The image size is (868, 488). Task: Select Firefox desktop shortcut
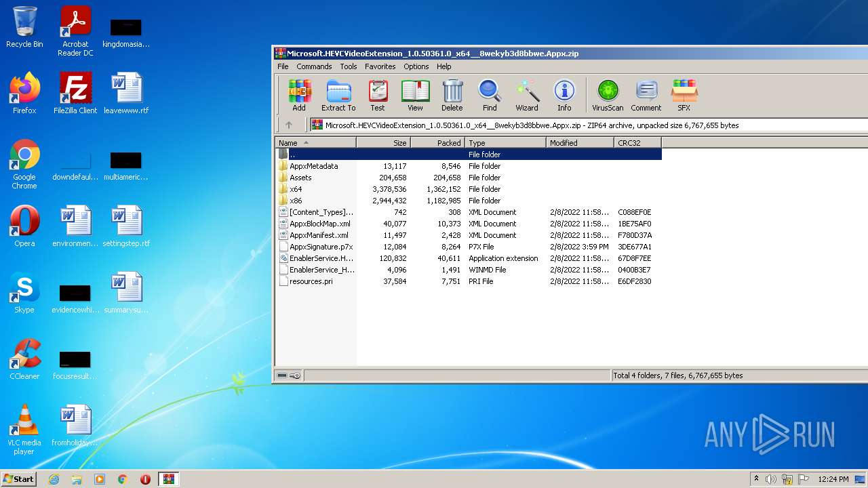coord(24,93)
